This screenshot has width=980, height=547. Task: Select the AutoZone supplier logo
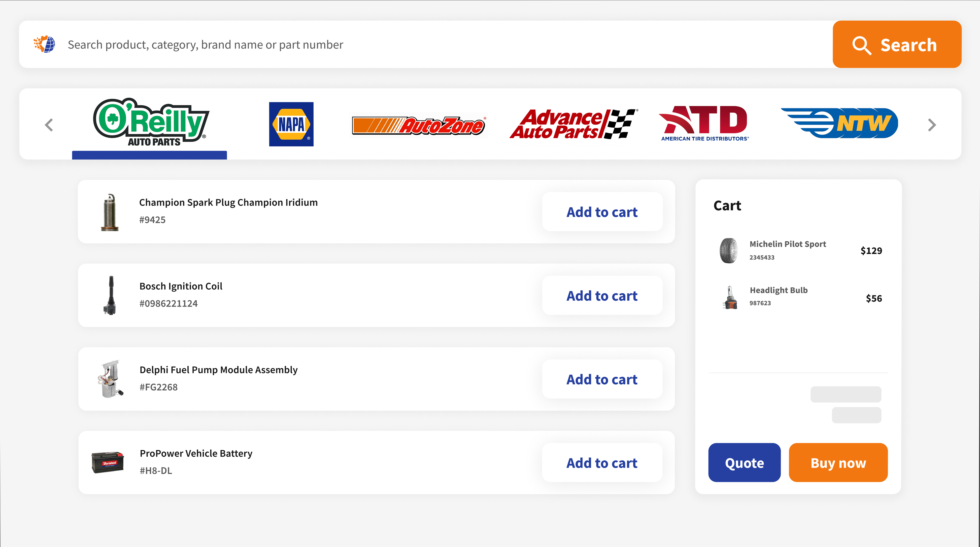(x=419, y=126)
